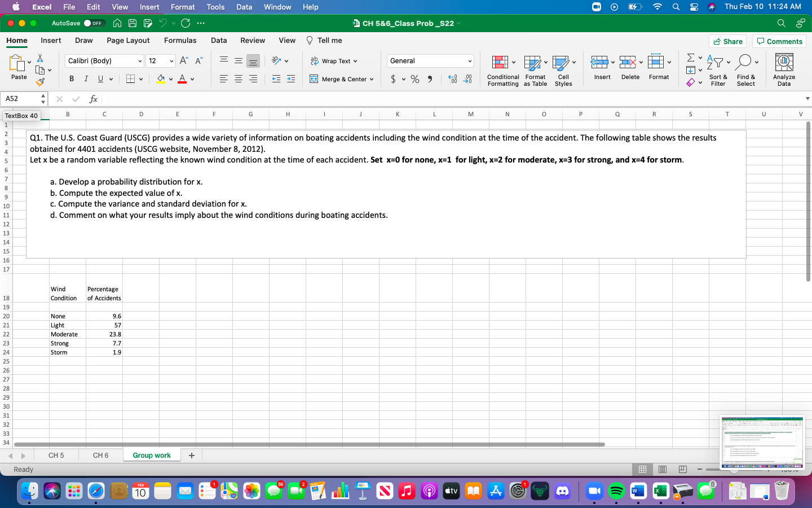
Task: Open the font name dropdown
Action: [140, 60]
